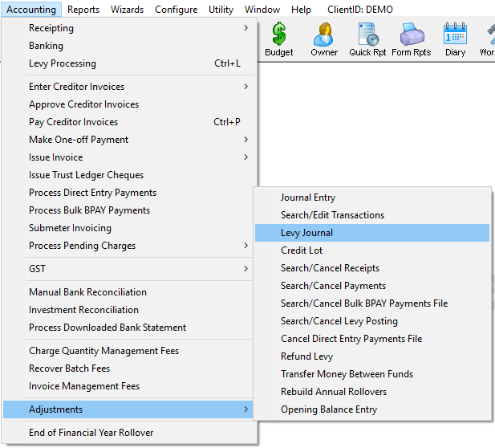Expand the Receipting submenu
The width and height of the screenshot is (495, 448).
[129, 28]
